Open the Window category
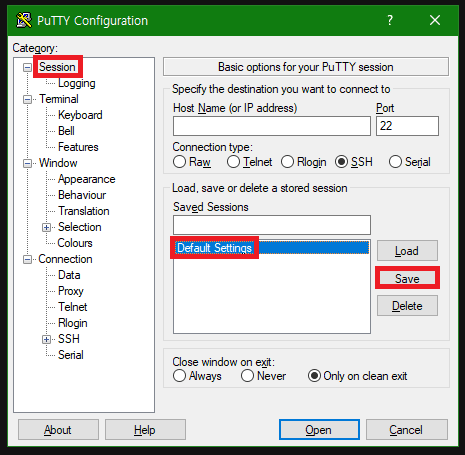This screenshot has height=455, width=465. (x=58, y=163)
